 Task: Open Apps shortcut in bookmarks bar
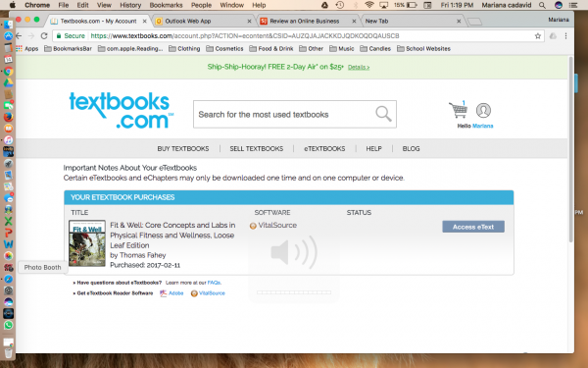coord(27,48)
